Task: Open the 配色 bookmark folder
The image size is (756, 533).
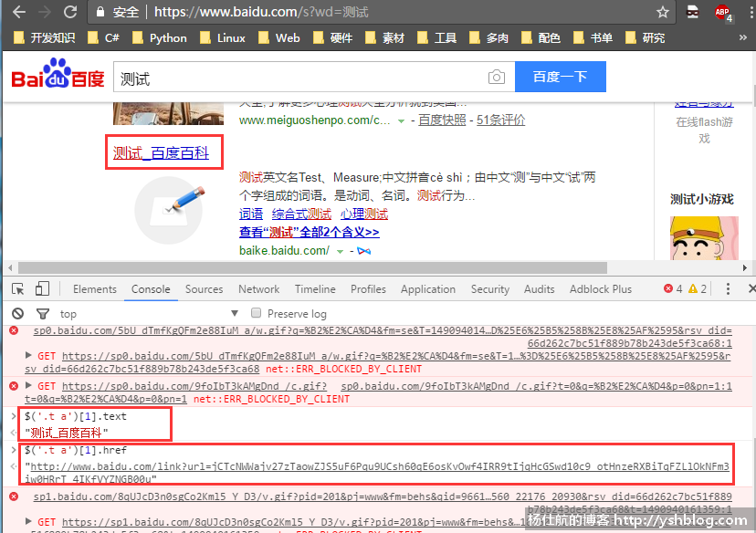Action: [x=541, y=38]
